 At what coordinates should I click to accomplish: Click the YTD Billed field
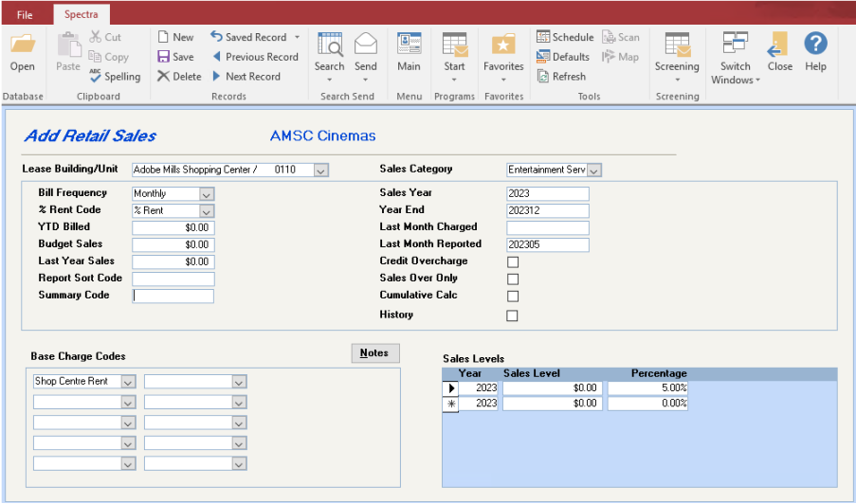pos(173,227)
